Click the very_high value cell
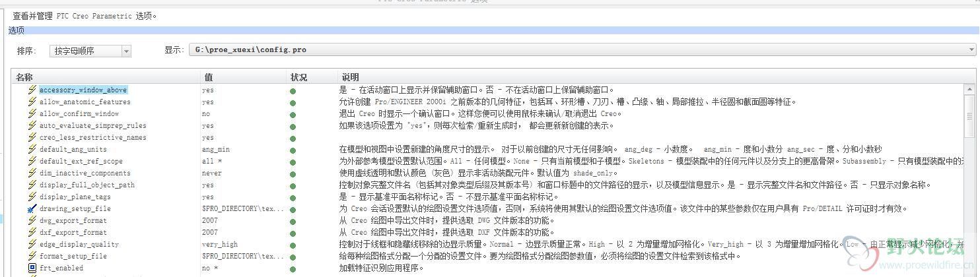980x277 pixels. point(220,244)
